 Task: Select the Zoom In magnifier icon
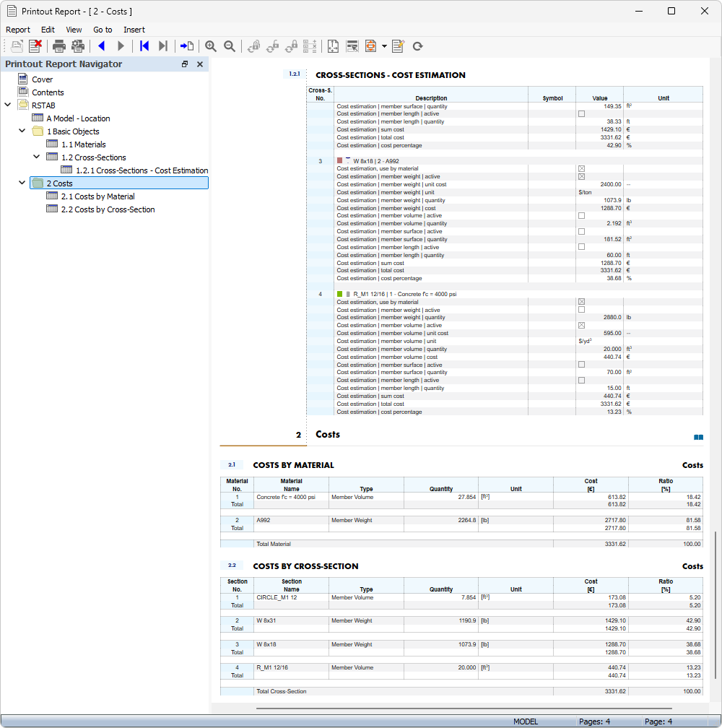tap(210, 45)
